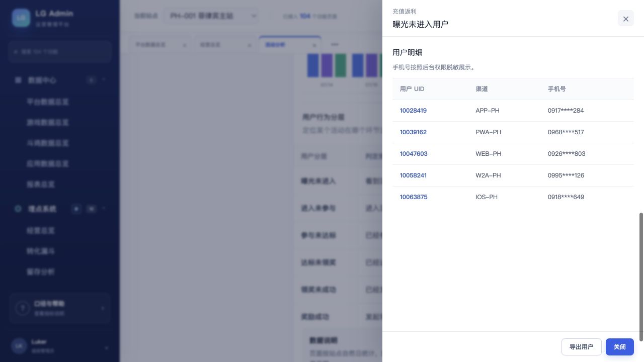This screenshot has width=644, height=362.
Task: Click the 参与未达标 row in background table
Action: (338, 235)
